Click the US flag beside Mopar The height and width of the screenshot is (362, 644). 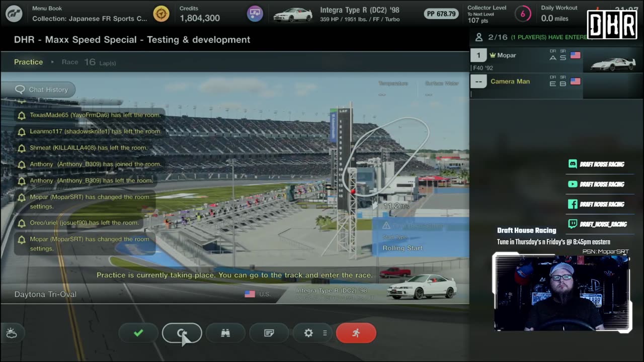(x=576, y=55)
